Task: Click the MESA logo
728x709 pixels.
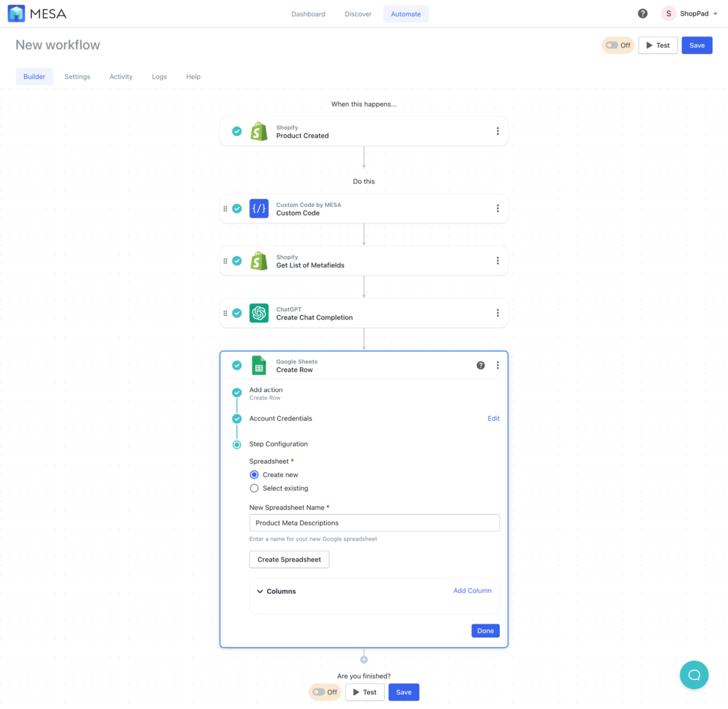Action: [36, 13]
